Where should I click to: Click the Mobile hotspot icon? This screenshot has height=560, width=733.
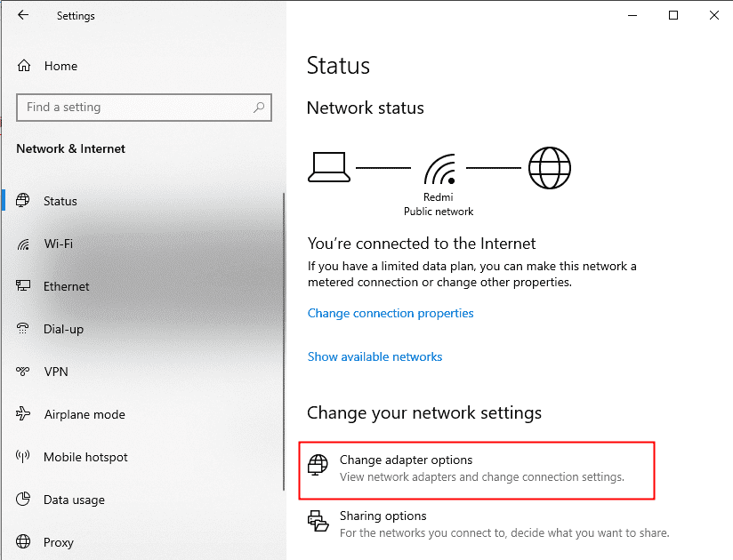coord(24,457)
